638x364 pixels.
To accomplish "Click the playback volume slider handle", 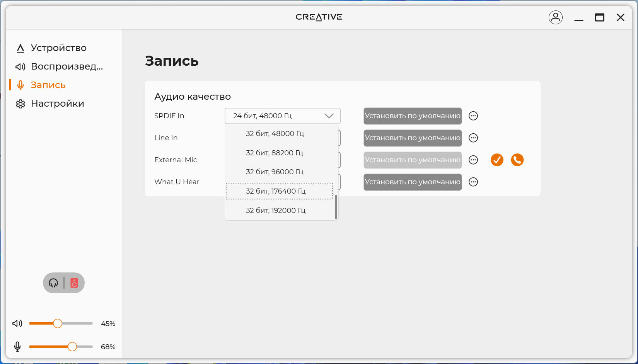I will 58,323.
